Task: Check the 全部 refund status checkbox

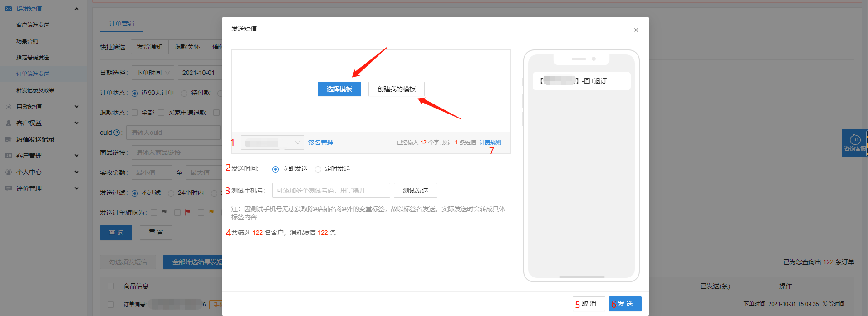Action: pos(135,113)
